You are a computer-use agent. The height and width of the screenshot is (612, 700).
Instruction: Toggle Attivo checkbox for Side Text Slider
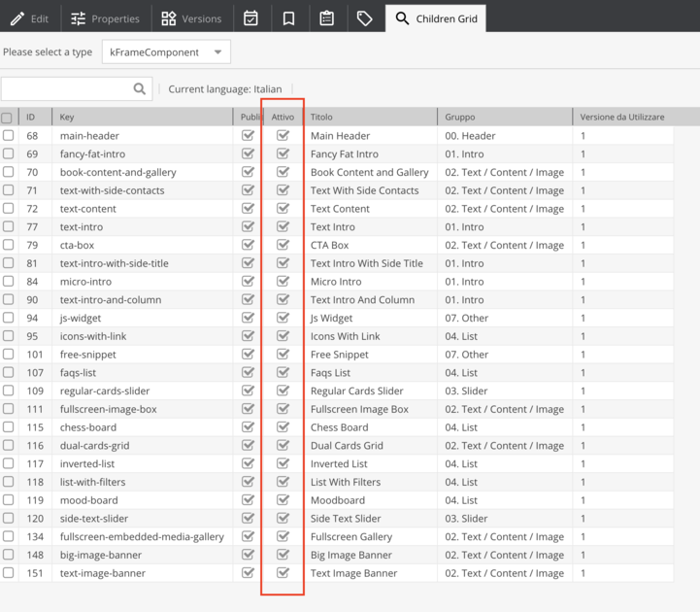[x=283, y=518]
